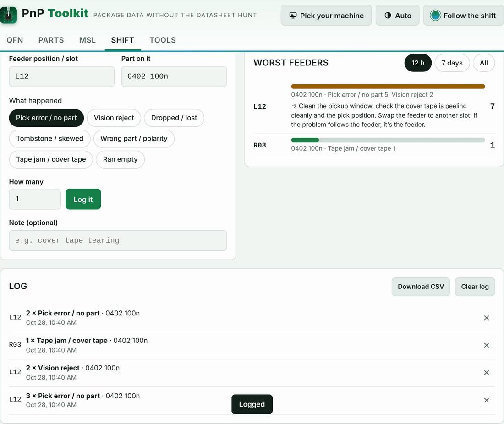Screen dimensions: 504x424
Task: Select the Vision reject option
Action: point(114,118)
